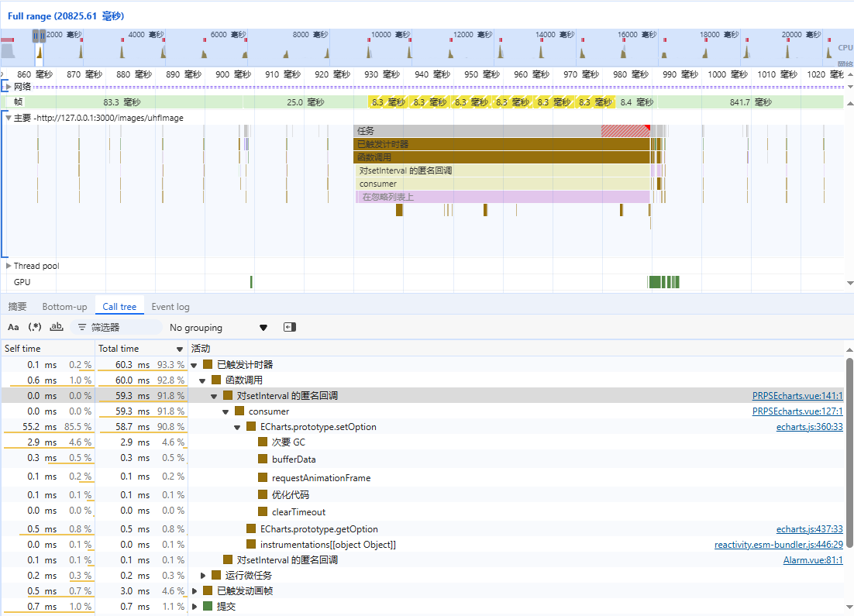
Task: Open the Alarm.vue:81:1 source link
Action: pos(812,559)
